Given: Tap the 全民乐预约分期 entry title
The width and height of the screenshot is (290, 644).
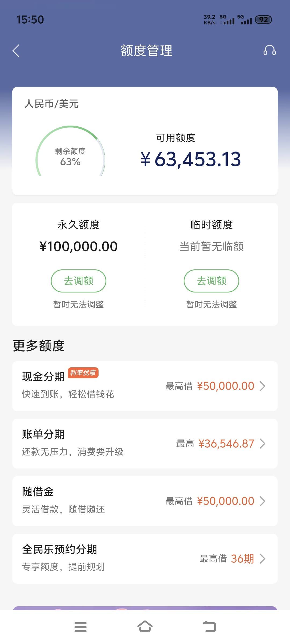Looking at the screenshot, I should (x=59, y=549).
